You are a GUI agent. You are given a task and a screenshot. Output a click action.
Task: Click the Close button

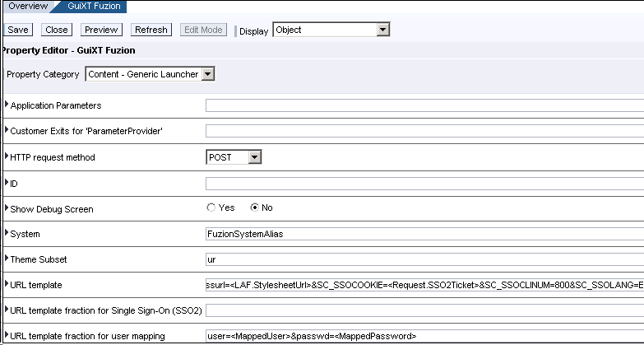(x=56, y=30)
